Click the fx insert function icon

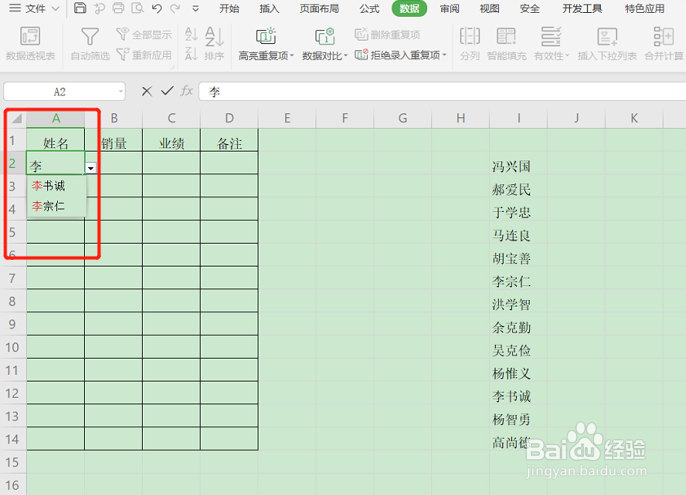[187, 91]
